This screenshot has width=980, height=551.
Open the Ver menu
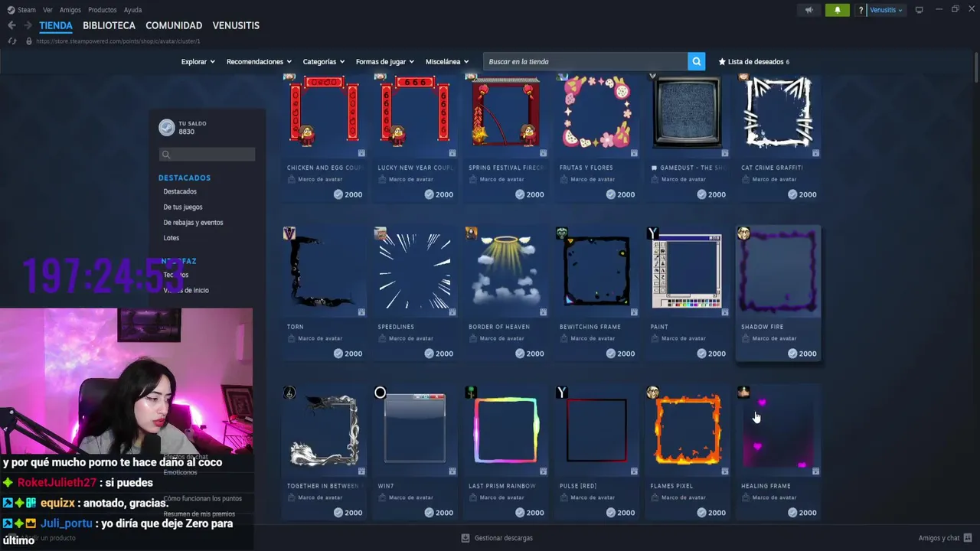47,10
